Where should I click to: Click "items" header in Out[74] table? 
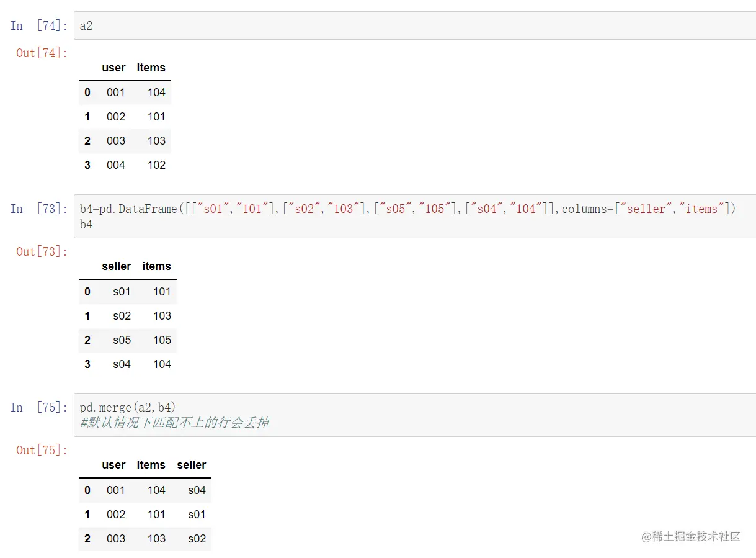[151, 68]
